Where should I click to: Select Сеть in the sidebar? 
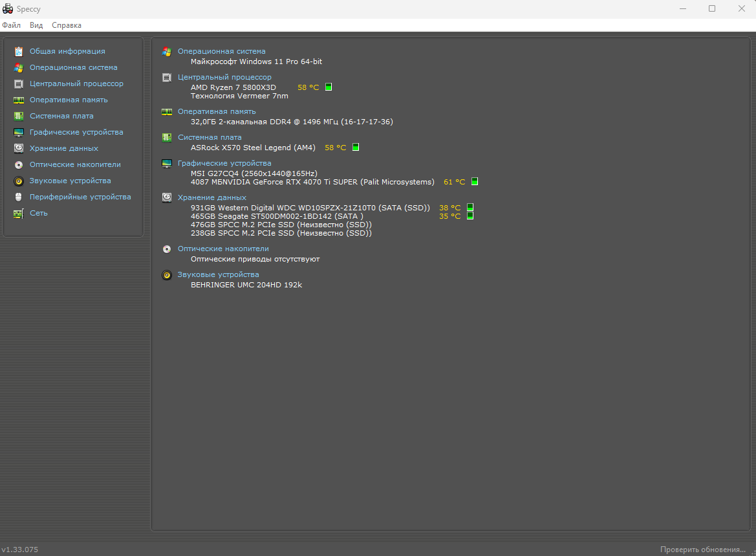point(39,213)
